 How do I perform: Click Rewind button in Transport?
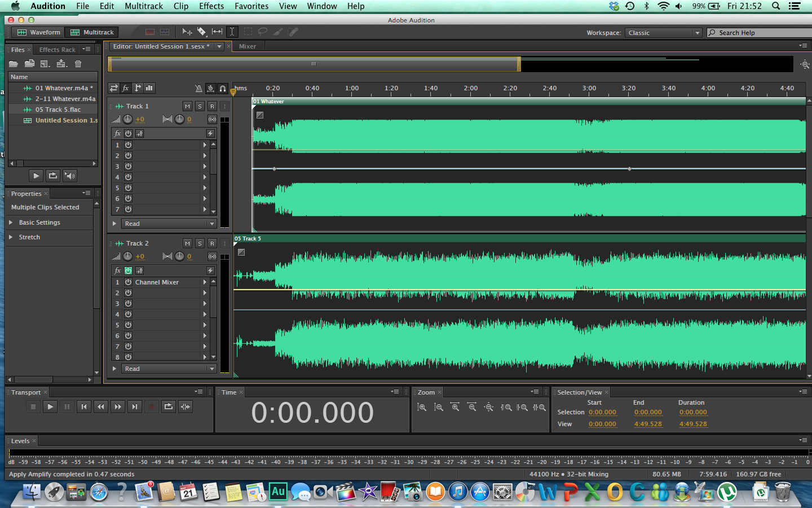[101, 406]
